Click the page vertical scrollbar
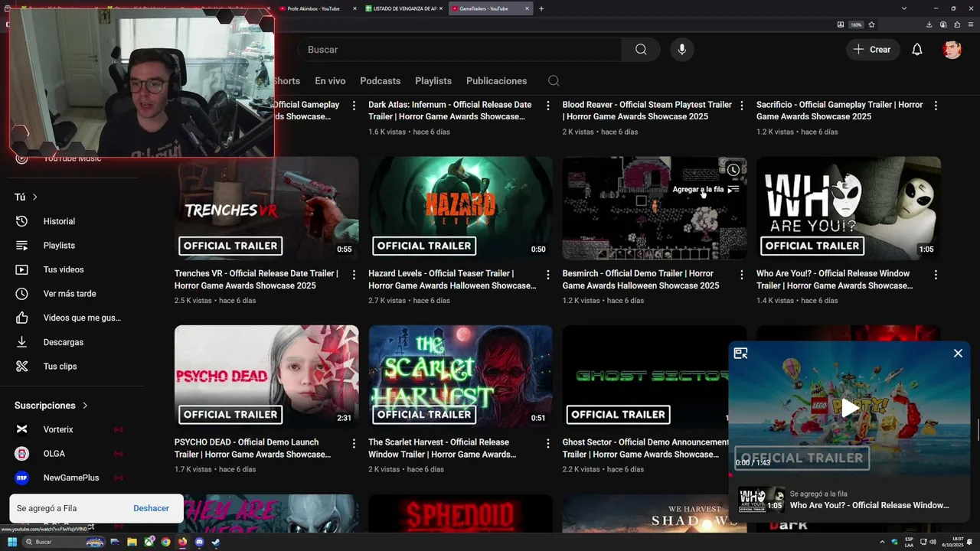Screen dimensions: 980x551 pos(977,430)
